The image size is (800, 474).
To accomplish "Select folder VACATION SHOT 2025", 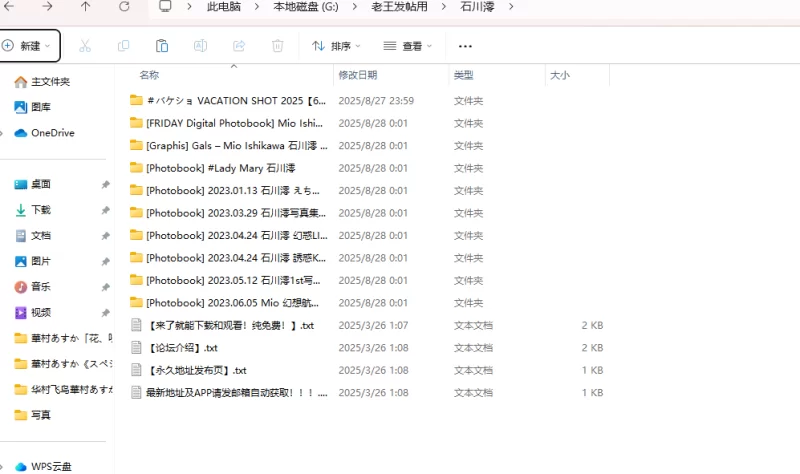I will (x=228, y=101).
